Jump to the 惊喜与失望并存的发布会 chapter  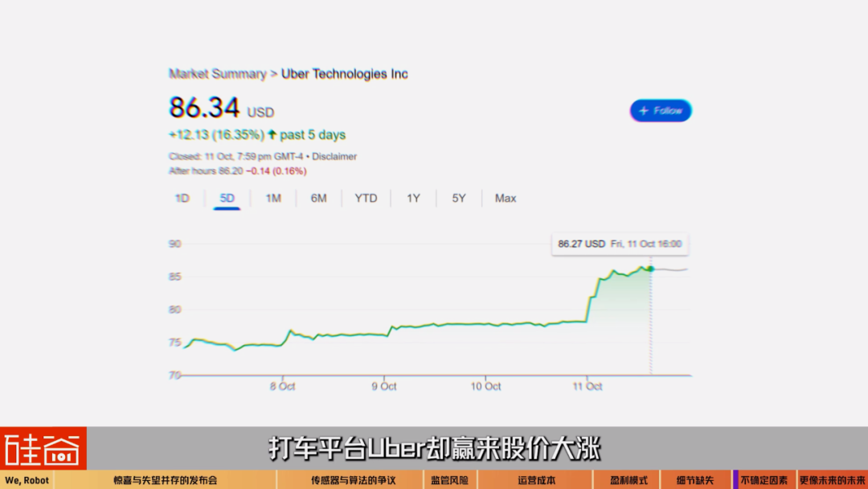166,480
